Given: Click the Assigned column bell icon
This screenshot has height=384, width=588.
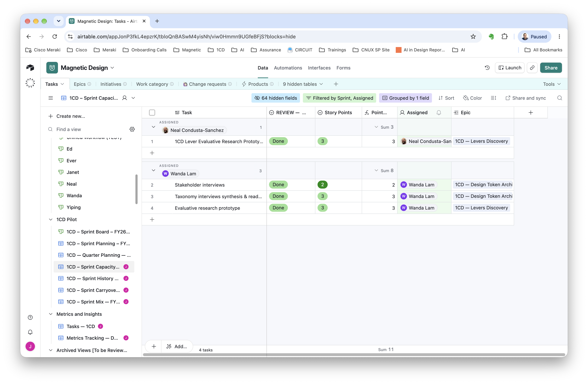Looking at the screenshot, I should [438, 113].
